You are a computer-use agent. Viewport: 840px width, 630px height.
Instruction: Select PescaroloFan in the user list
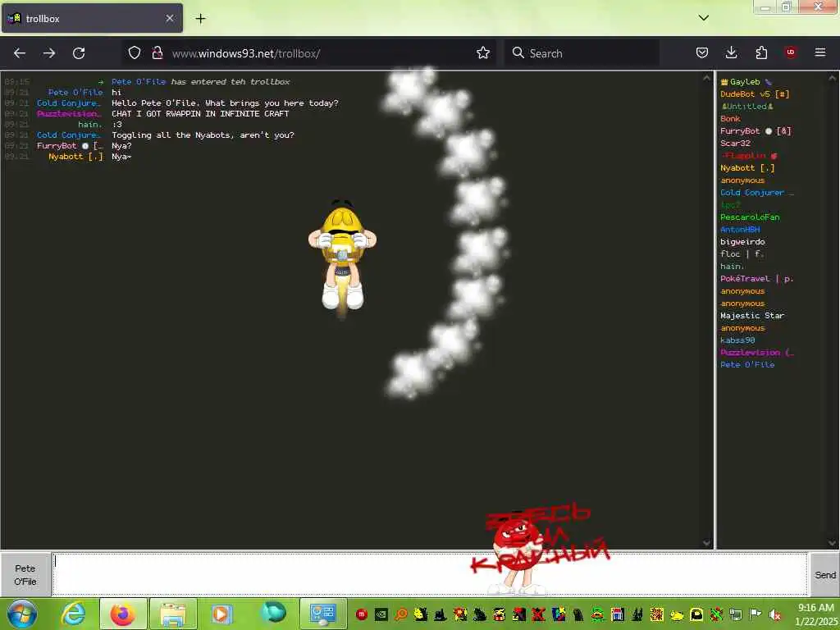pyautogui.click(x=750, y=217)
